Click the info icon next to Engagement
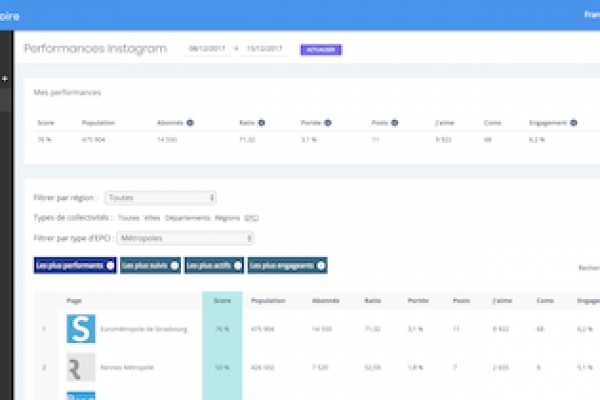 click(x=573, y=123)
